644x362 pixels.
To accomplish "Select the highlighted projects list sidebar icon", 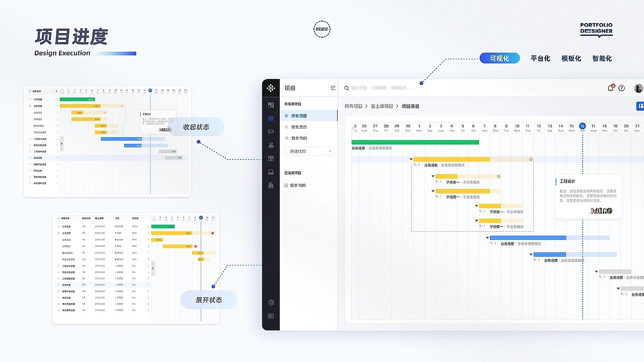I will coord(271,118).
